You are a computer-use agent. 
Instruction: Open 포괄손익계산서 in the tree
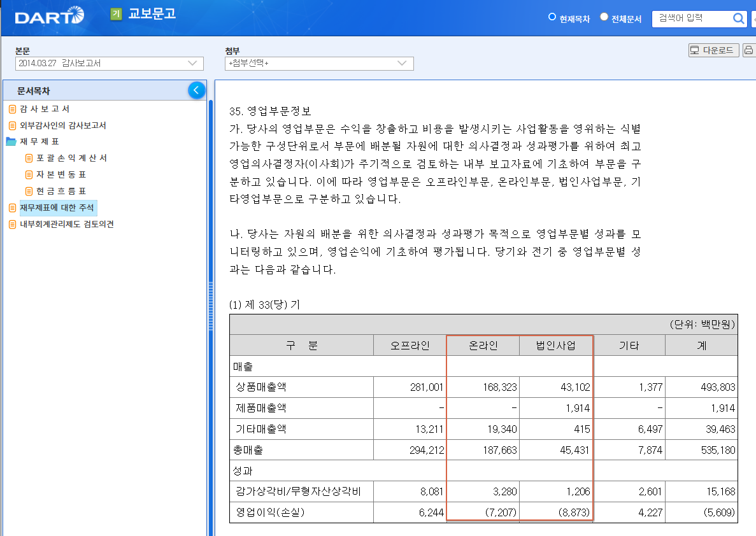click(71, 158)
